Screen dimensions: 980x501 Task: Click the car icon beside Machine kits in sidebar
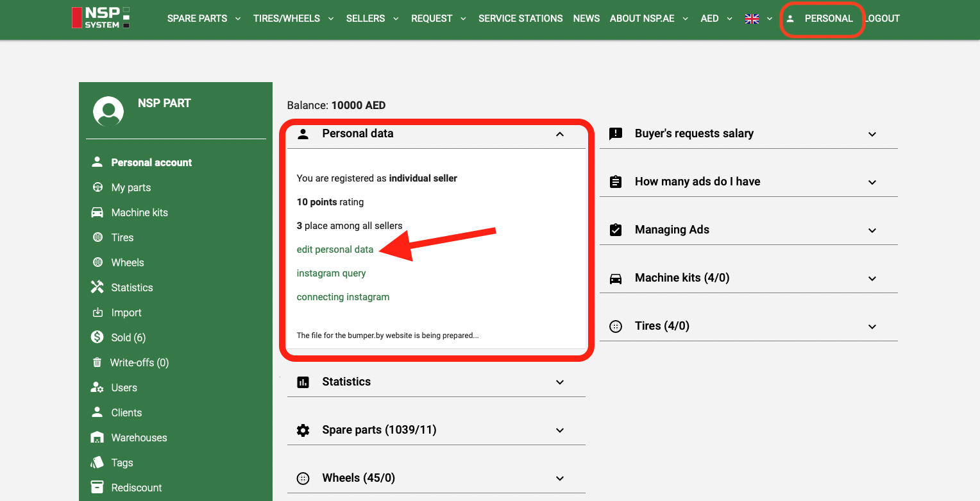click(x=97, y=212)
